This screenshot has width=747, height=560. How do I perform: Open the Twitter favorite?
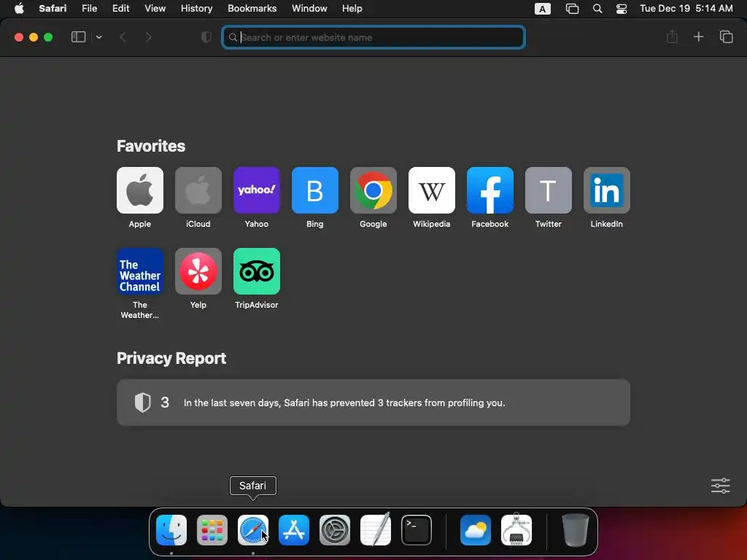[x=549, y=190]
